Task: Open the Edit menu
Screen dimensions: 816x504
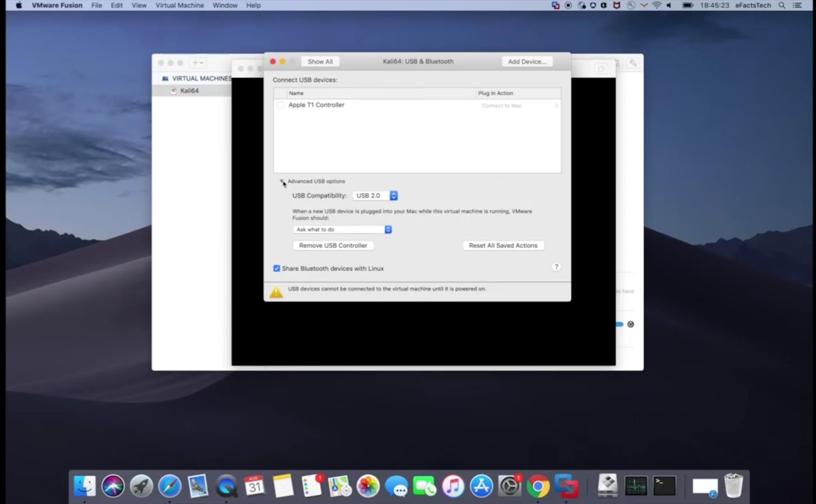Action: (x=117, y=6)
